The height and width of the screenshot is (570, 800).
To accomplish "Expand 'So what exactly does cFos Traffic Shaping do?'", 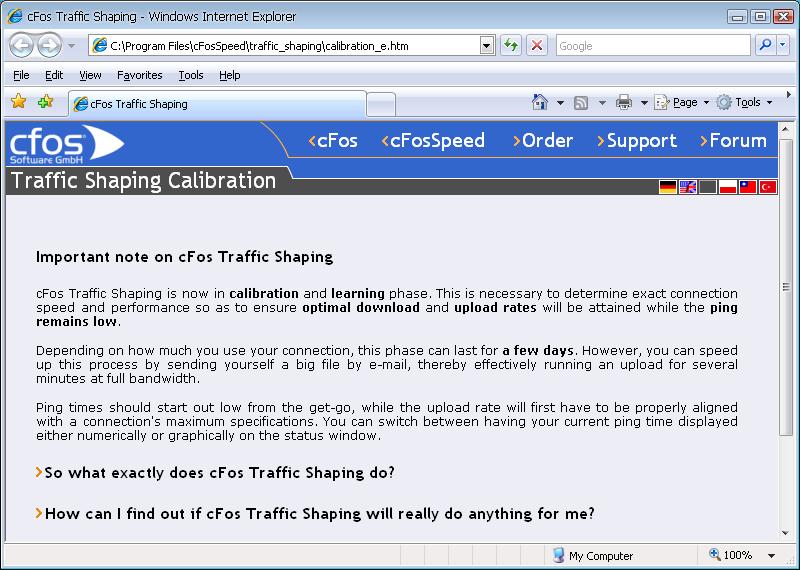I will click(215, 473).
